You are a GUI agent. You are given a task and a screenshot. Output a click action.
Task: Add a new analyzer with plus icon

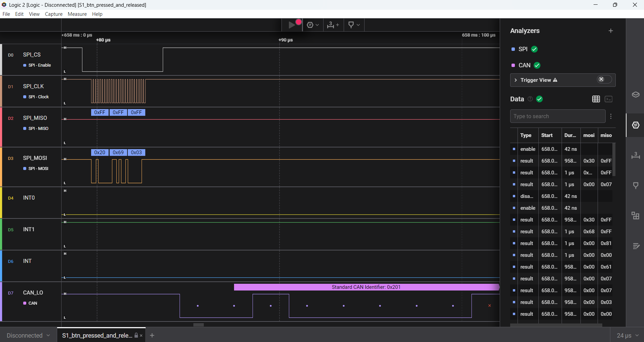tap(611, 31)
